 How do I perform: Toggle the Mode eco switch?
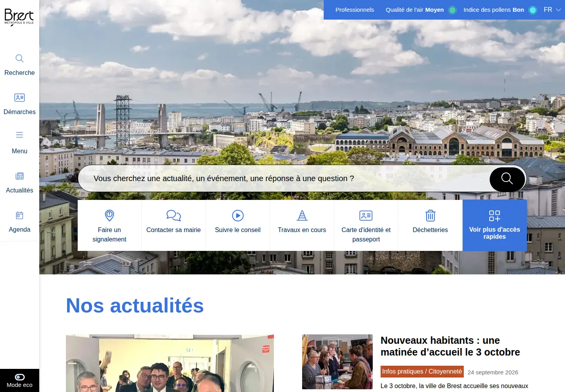click(20, 377)
